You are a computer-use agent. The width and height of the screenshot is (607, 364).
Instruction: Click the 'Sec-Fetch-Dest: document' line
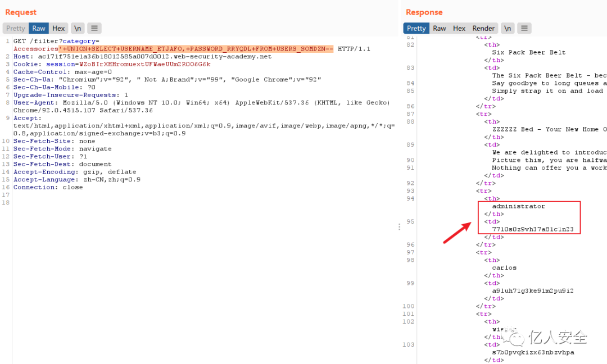[x=63, y=165]
